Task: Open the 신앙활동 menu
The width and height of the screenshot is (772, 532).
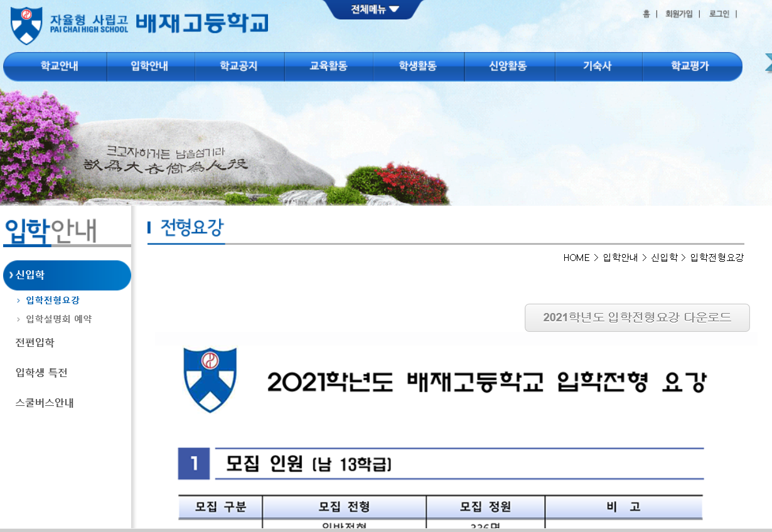Action: click(508, 66)
